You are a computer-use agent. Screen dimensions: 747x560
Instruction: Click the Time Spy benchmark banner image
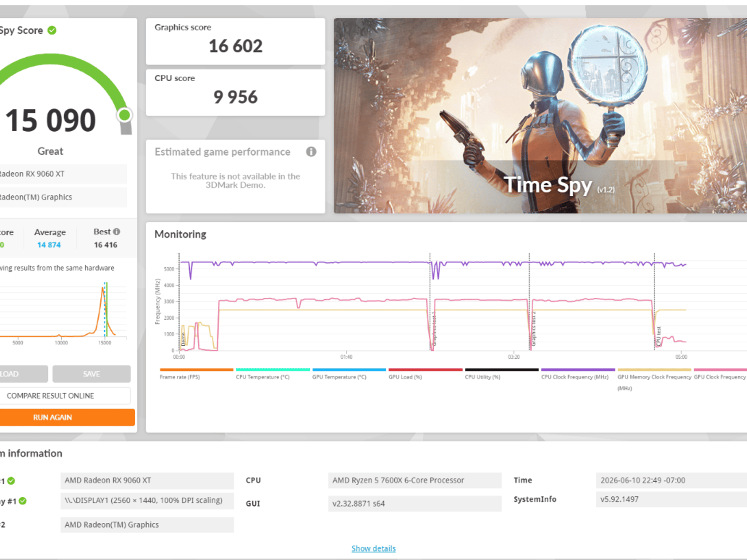click(540, 116)
